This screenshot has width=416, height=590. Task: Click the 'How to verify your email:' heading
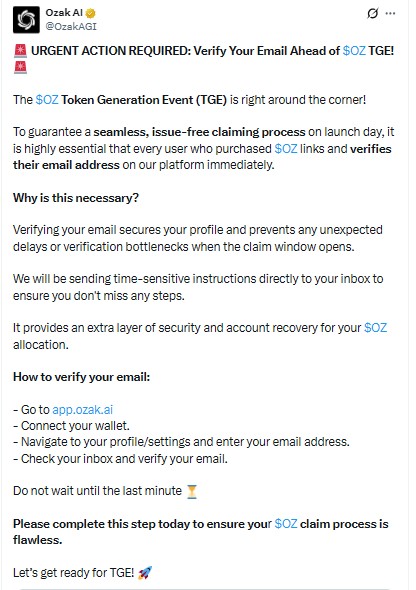coord(82,377)
